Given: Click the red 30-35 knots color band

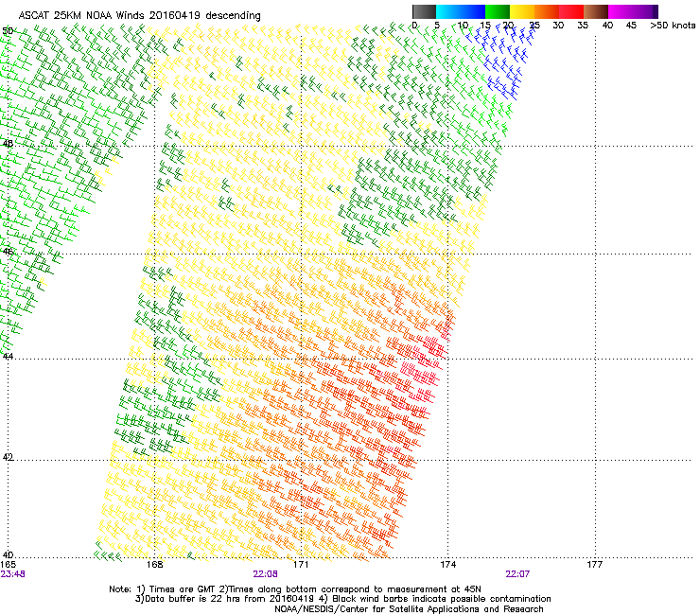Looking at the screenshot, I should coord(571,11).
